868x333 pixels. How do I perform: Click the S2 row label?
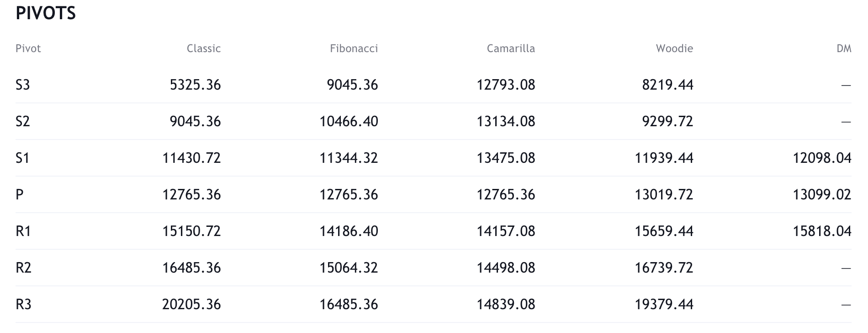(23, 121)
